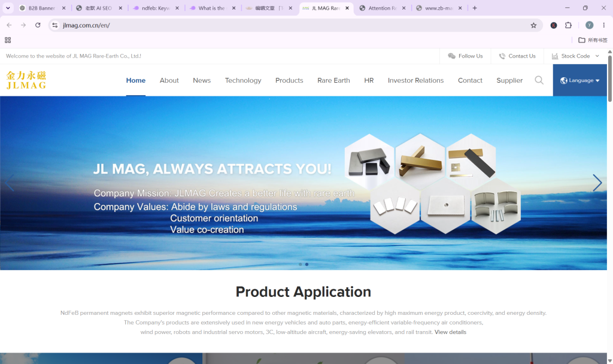This screenshot has width=613, height=364.
Task: Click the red K extension icon
Action: click(x=554, y=25)
